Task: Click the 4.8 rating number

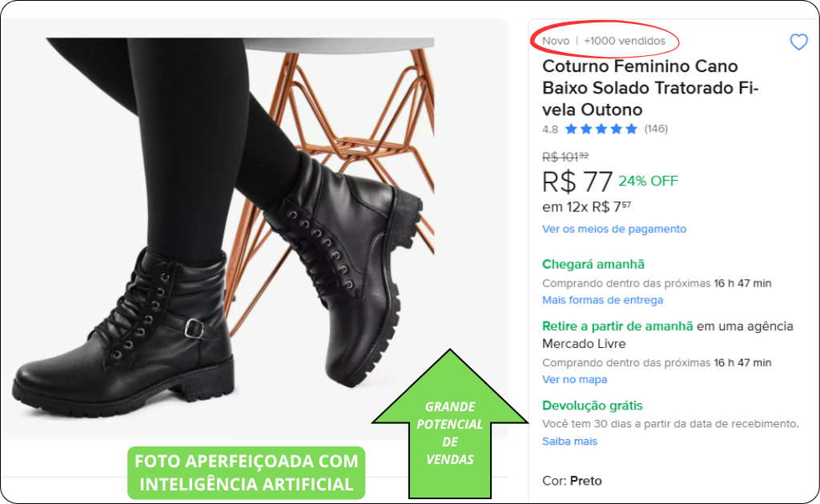Action: (549, 129)
